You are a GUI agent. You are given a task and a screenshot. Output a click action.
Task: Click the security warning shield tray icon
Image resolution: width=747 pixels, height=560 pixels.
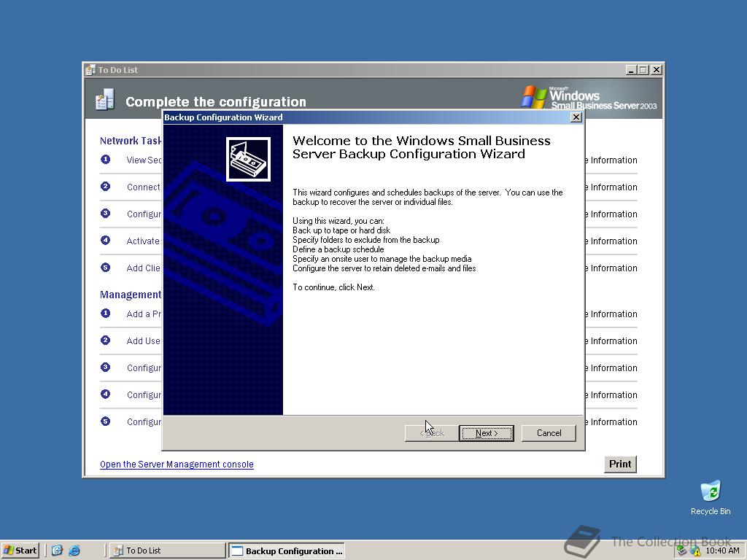[x=695, y=551]
